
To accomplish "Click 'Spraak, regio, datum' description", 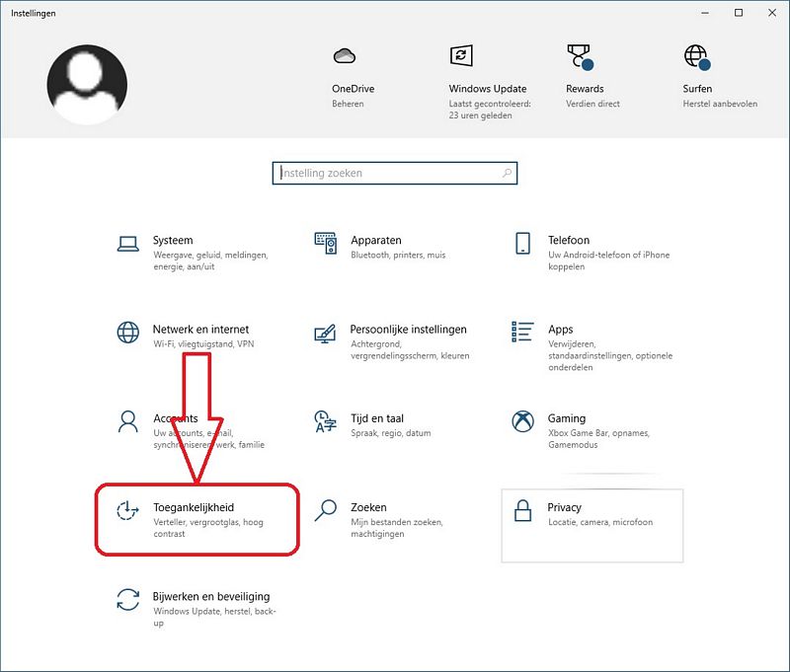I will [x=390, y=433].
